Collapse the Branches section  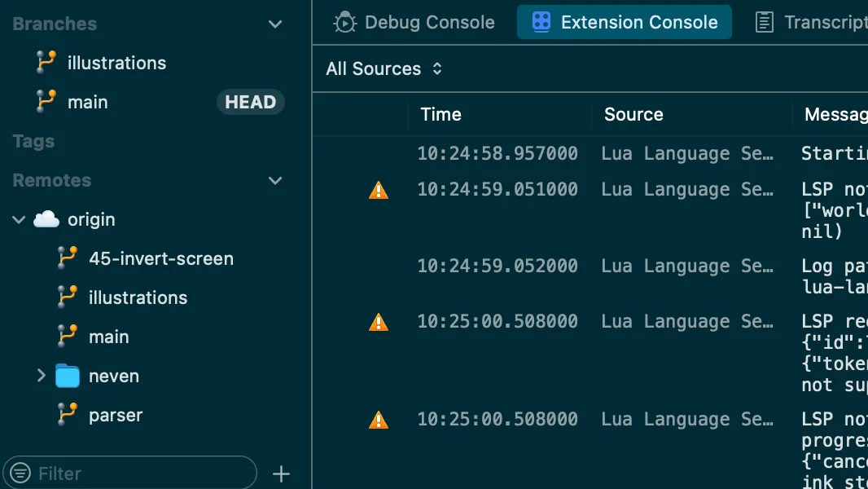(x=275, y=24)
